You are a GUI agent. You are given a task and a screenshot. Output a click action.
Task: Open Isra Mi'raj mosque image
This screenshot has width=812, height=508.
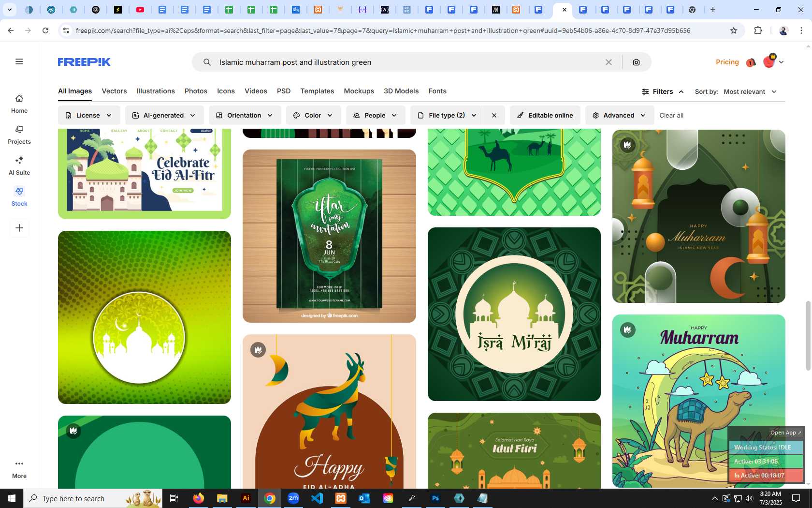[x=514, y=314]
